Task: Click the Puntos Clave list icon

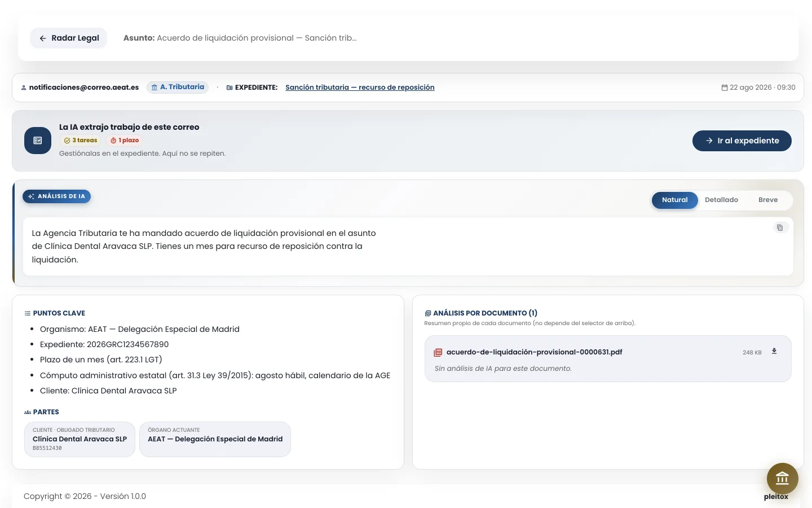Action: [28, 313]
